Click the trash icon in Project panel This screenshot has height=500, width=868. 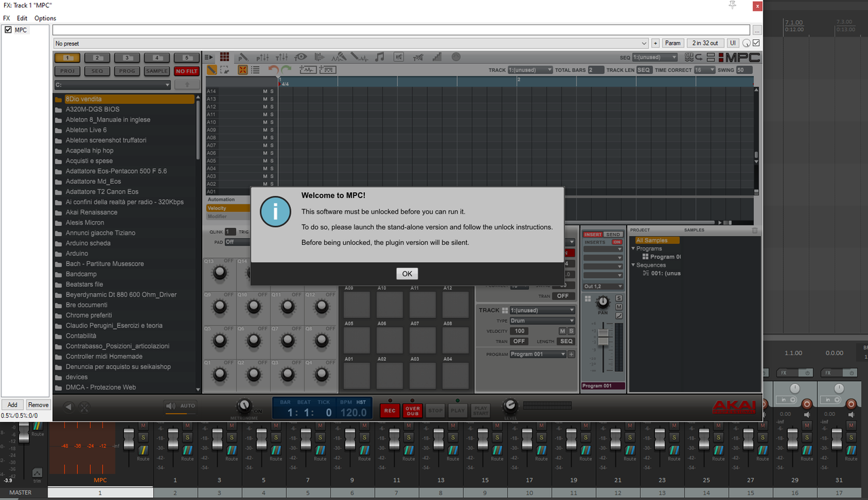point(755,230)
